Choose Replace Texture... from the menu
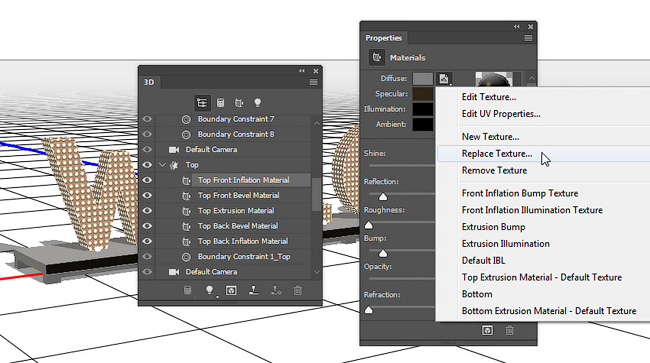650x363 pixels. pos(497,154)
